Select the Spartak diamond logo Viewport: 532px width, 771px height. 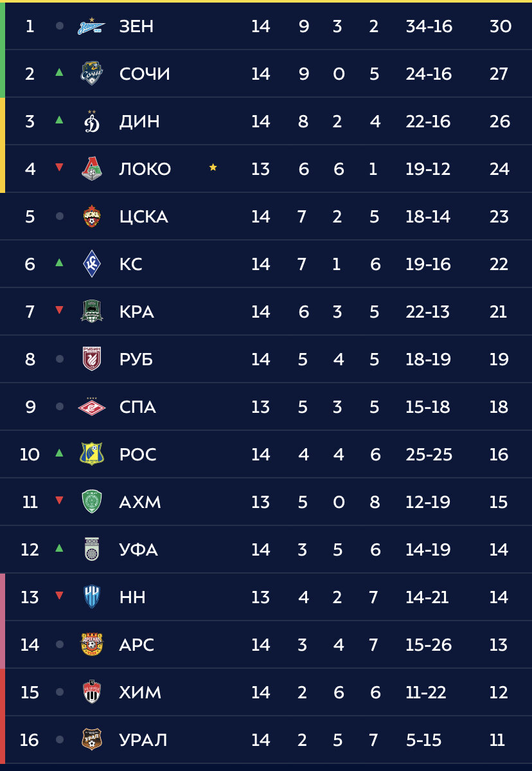coord(92,406)
